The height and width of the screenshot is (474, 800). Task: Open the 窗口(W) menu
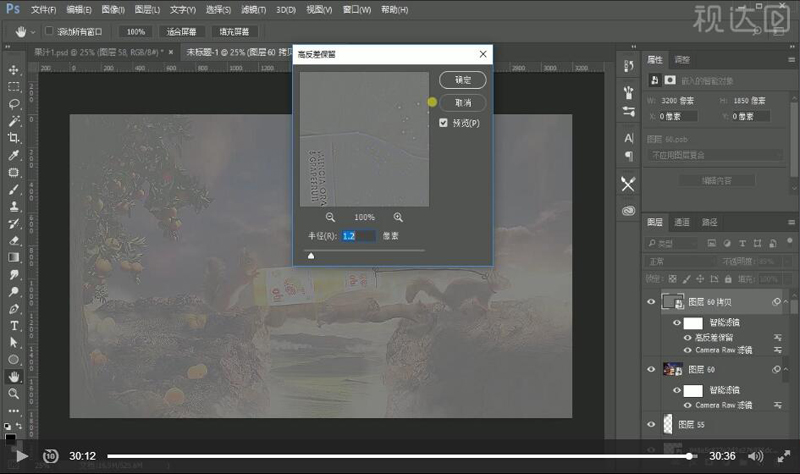357,10
